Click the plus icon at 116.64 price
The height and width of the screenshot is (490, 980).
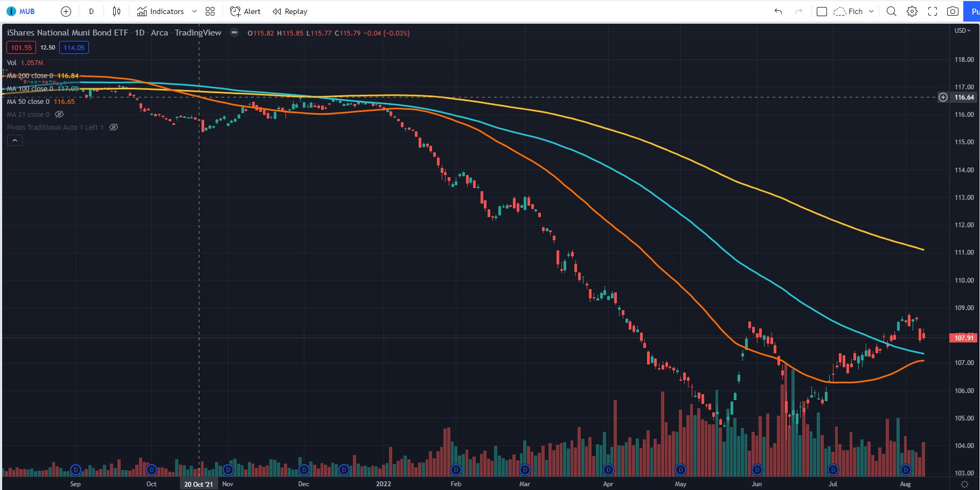coord(943,97)
